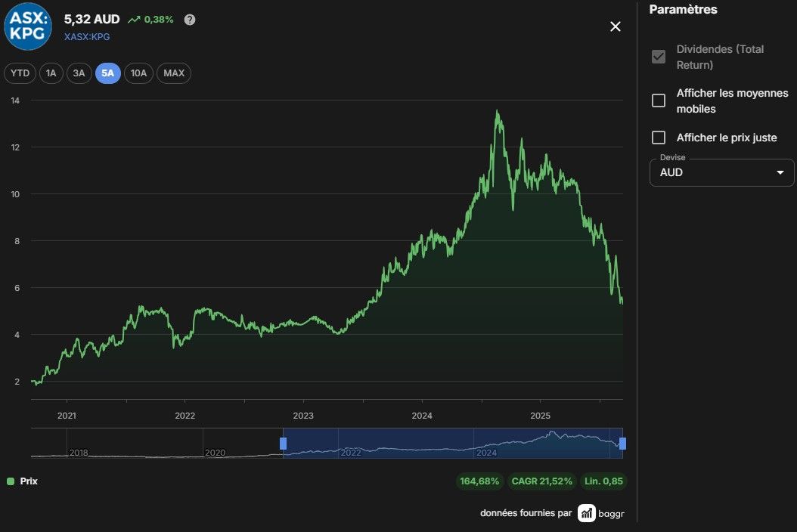797x532 pixels.
Task: Open the AUD Devise dropdown
Action: point(722,172)
